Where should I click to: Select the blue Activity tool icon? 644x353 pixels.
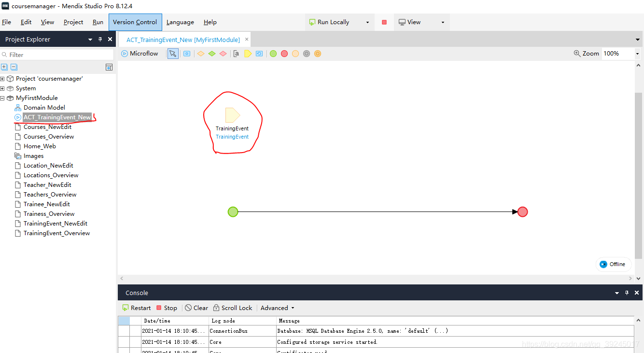coord(187,54)
